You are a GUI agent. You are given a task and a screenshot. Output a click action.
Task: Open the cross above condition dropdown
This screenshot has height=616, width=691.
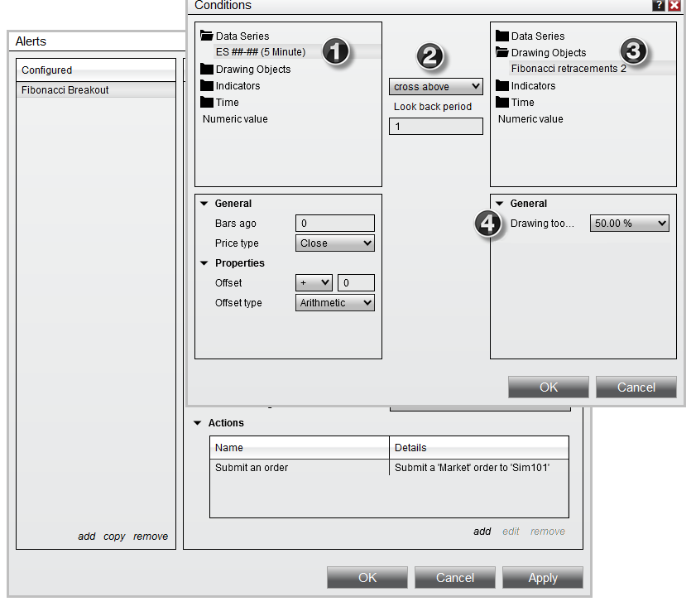[x=435, y=86]
